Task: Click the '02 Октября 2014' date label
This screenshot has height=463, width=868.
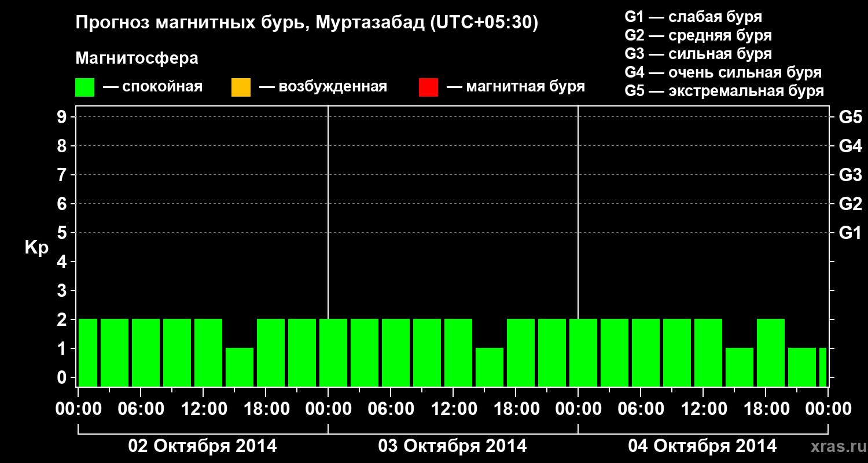Action: (203, 446)
